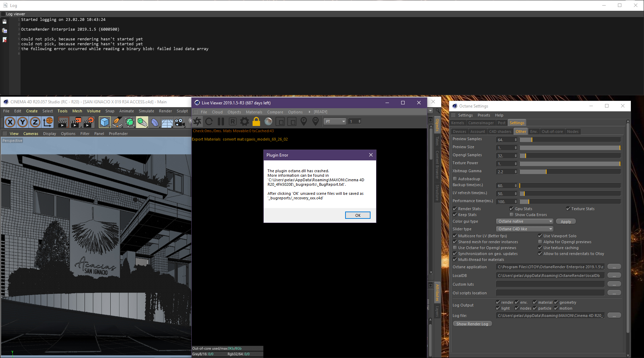This screenshot has width=644, height=358.
Task: Click the Render View clapperboard icon
Action: [x=63, y=122]
